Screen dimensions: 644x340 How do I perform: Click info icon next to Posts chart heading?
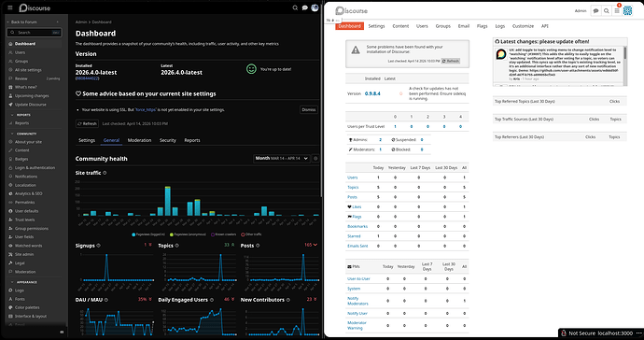pyautogui.click(x=258, y=246)
